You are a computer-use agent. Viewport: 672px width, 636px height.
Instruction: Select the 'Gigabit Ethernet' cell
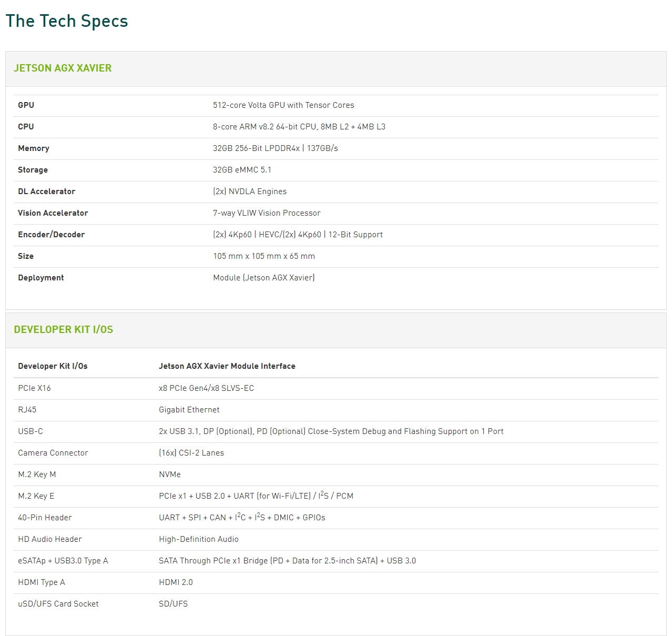(189, 410)
